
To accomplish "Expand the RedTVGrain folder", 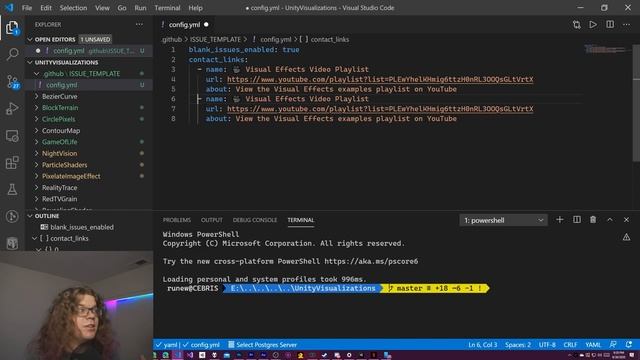I will [x=37, y=199].
